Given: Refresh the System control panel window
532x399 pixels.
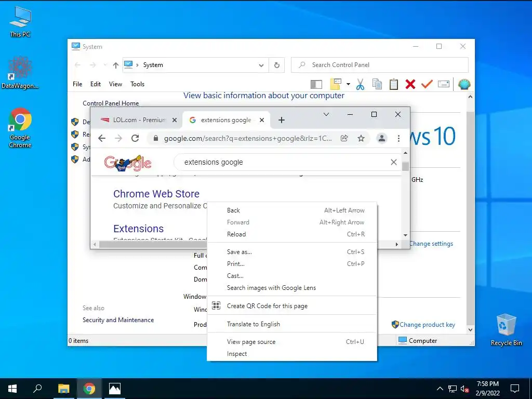Looking at the screenshot, I should [x=277, y=65].
